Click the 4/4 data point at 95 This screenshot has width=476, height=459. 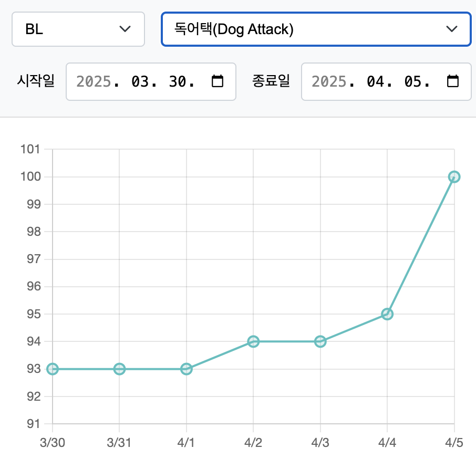387,314
